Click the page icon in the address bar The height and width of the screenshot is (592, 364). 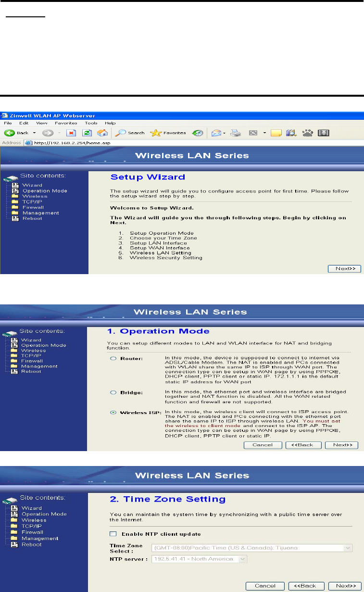(x=28, y=143)
